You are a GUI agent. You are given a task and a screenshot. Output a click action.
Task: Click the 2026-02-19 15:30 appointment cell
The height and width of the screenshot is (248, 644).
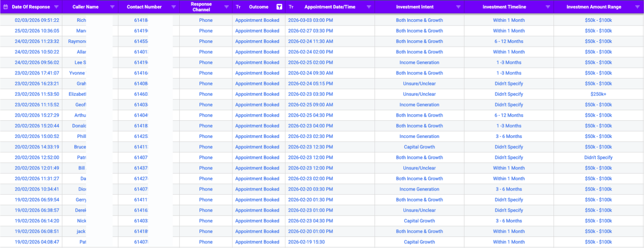306,242
